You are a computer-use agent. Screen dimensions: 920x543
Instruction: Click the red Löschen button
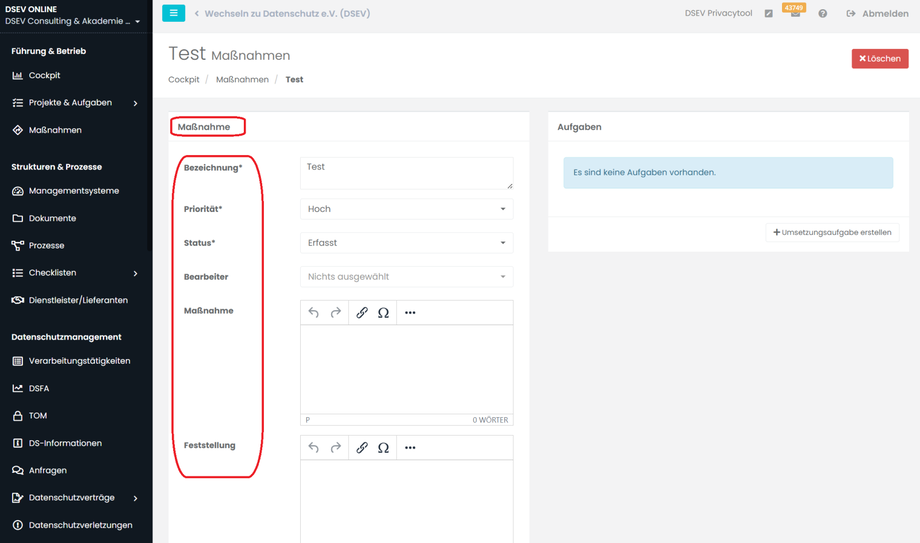[x=880, y=59]
